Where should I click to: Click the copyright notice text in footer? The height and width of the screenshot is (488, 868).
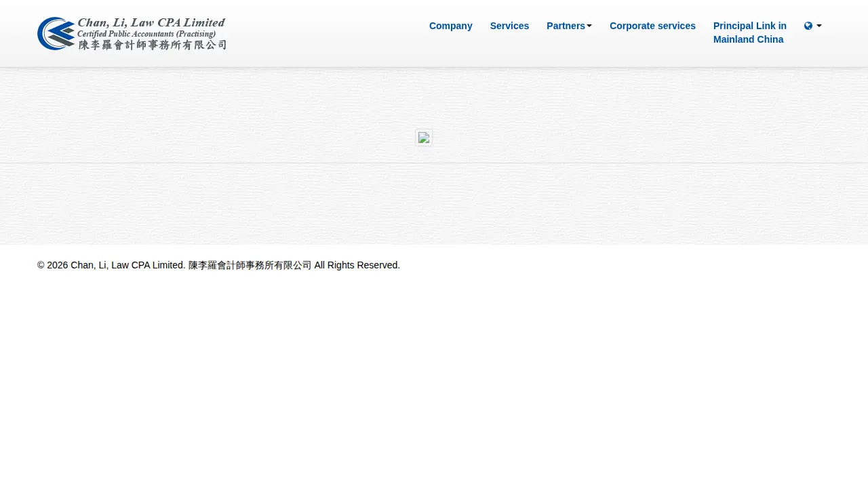[x=218, y=265]
